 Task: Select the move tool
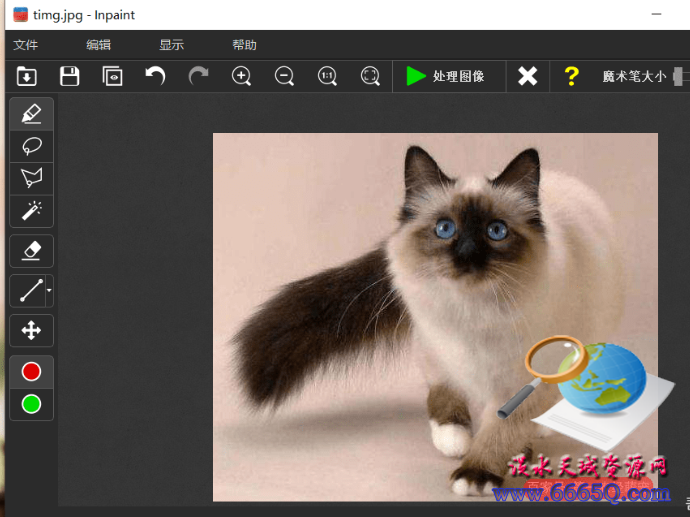[31, 330]
